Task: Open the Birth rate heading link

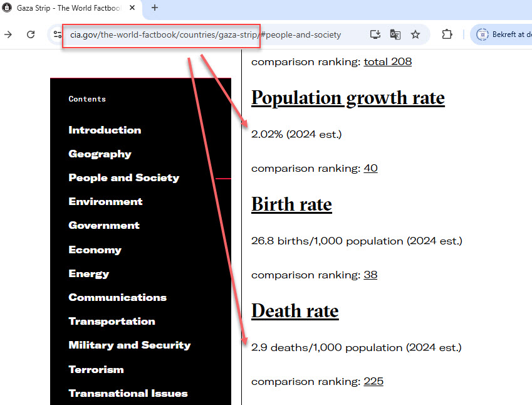Action: [x=291, y=204]
